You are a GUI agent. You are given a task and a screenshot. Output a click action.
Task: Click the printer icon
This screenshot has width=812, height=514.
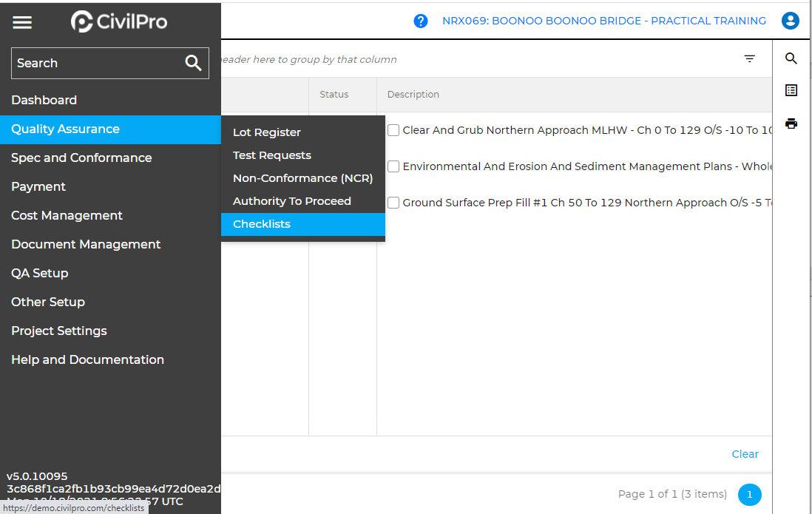tap(791, 124)
